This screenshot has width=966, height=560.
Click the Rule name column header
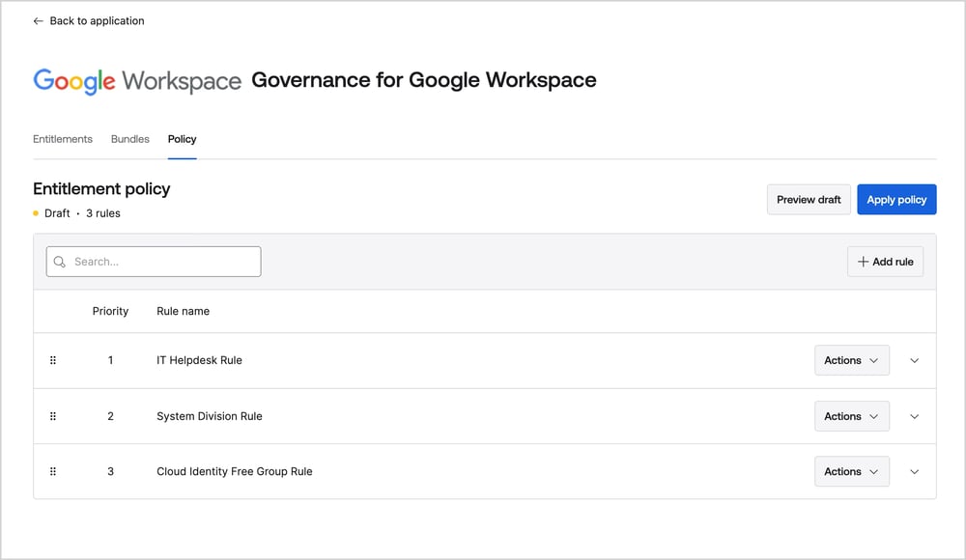(183, 311)
